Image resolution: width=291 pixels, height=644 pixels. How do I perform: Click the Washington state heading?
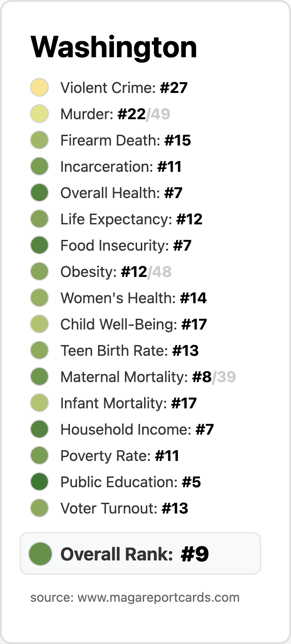tap(114, 47)
